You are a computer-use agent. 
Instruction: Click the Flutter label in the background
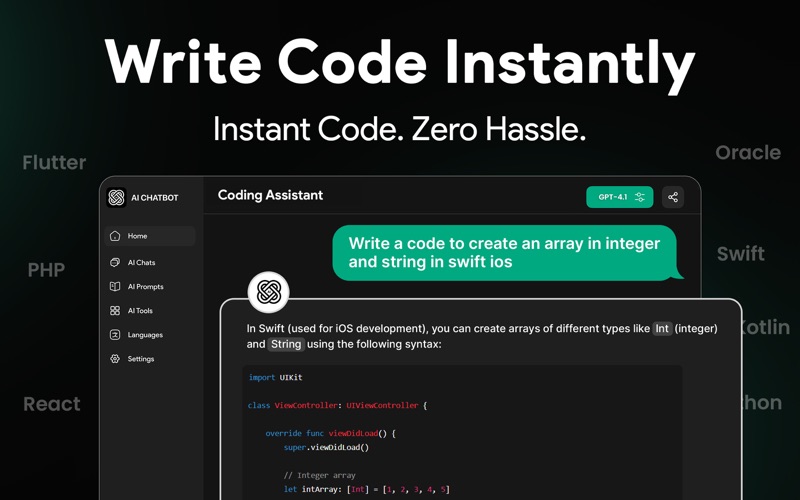[x=55, y=163]
